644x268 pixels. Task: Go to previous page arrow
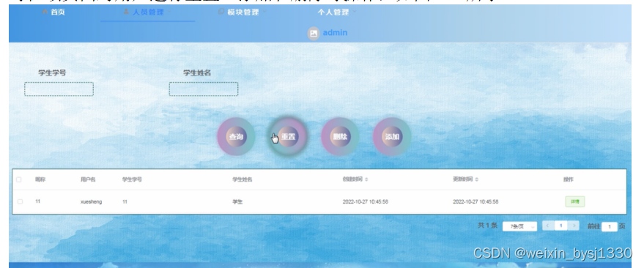[x=548, y=226]
